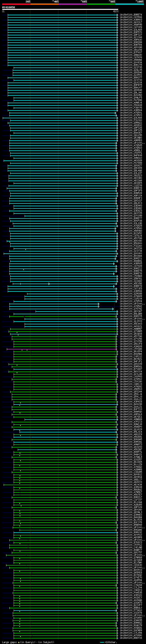Click the white query sequence ruler bar

[x=60, y=10]
